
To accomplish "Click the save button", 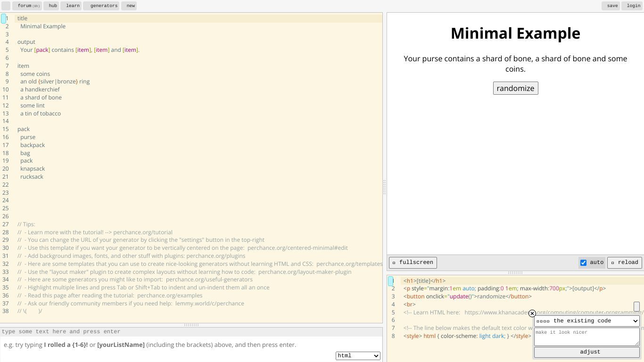I will click(x=611, y=6).
